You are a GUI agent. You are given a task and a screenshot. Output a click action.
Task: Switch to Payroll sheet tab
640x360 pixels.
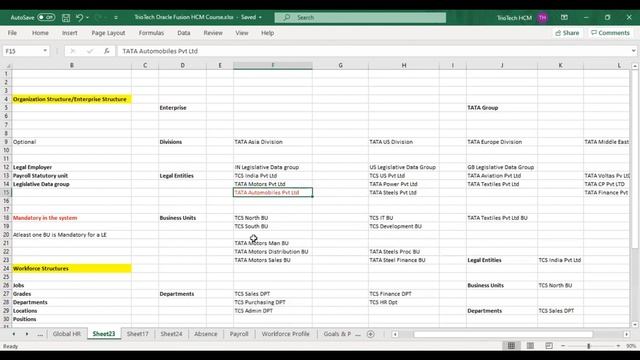pyautogui.click(x=239, y=334)
